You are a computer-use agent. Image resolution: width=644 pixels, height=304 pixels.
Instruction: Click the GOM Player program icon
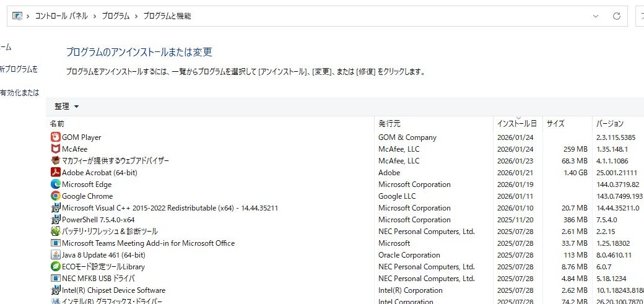[x=55, y=137]
